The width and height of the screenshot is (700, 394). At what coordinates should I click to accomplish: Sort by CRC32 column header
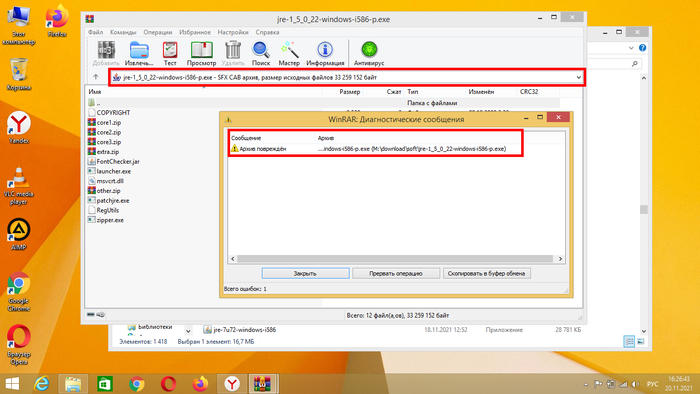coord(529,91)
